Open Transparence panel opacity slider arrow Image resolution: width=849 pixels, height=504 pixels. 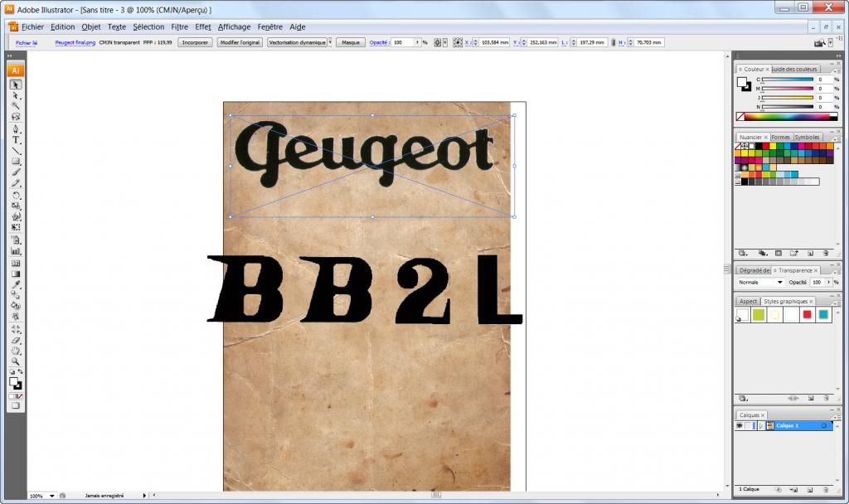pos(828,283)
